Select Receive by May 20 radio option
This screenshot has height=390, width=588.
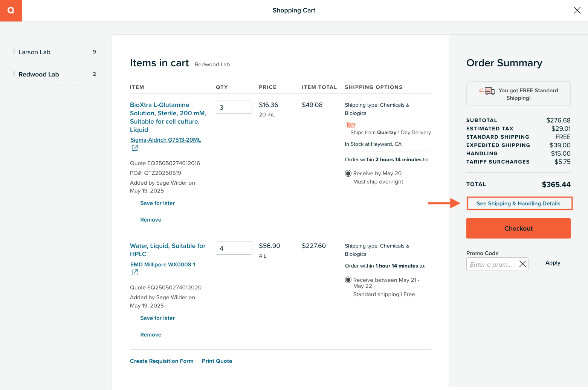pos(348,173)
